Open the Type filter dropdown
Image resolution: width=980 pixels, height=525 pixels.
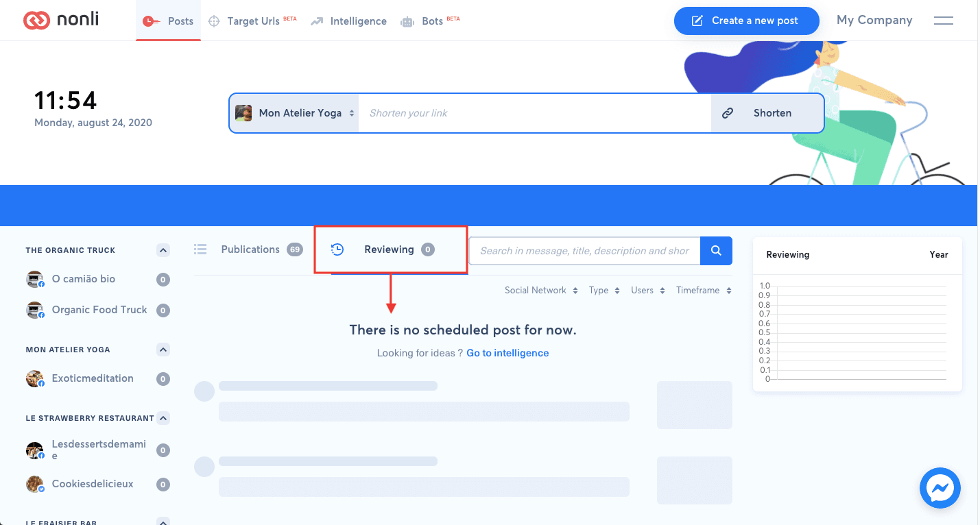pos(604,291)
